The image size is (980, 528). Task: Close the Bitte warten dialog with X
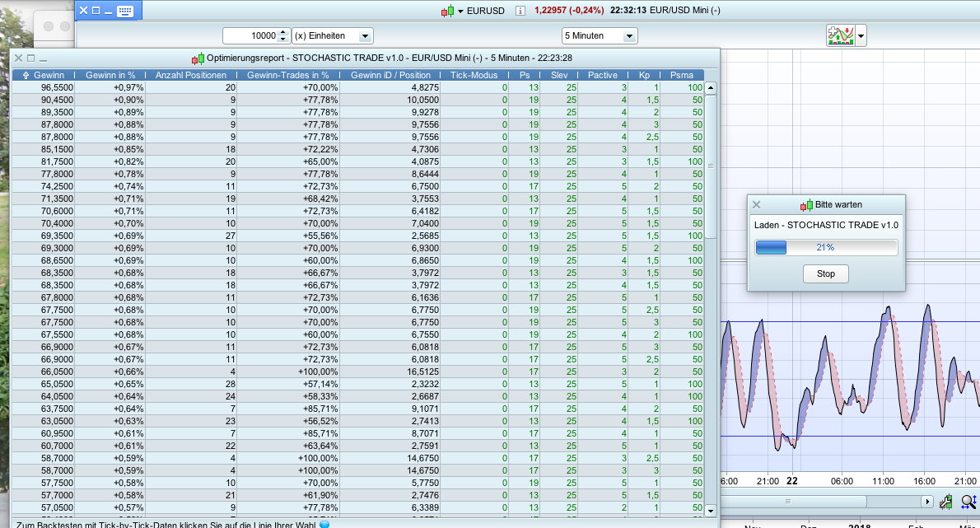757,204
